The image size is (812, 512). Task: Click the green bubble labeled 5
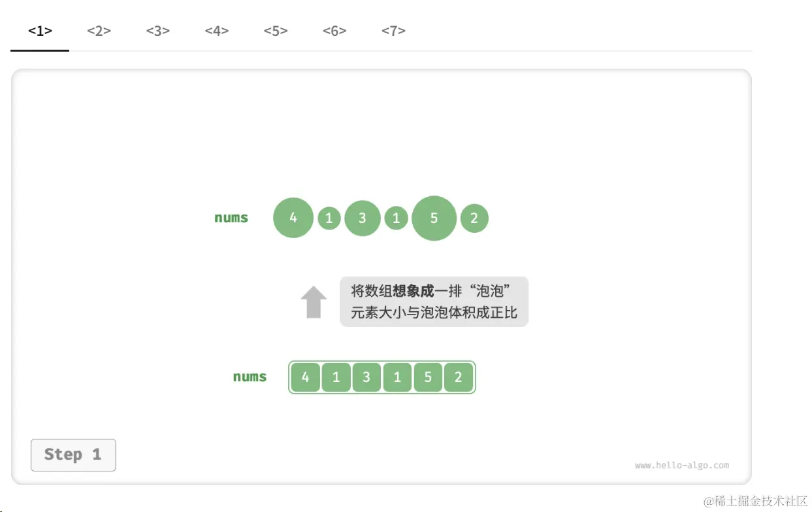click(434, 218)
